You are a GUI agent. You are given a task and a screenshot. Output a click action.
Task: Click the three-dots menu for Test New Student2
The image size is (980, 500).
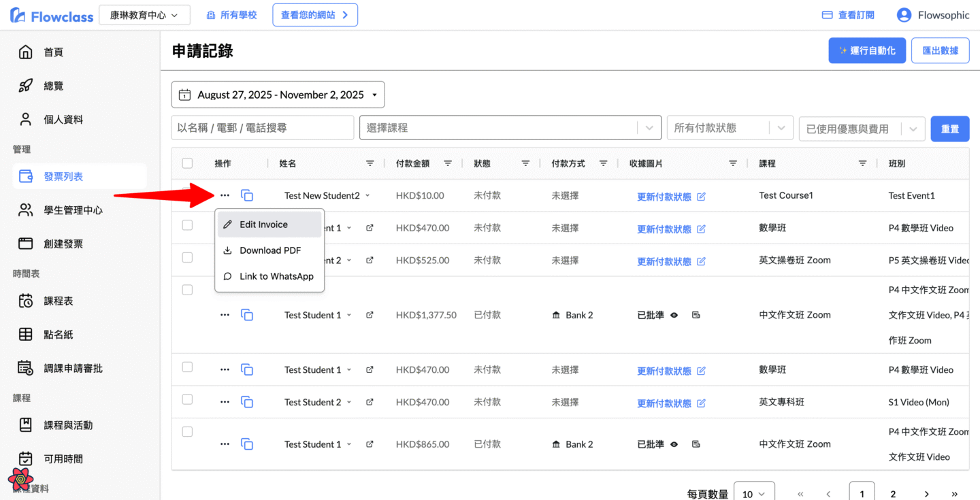point(225,196)
